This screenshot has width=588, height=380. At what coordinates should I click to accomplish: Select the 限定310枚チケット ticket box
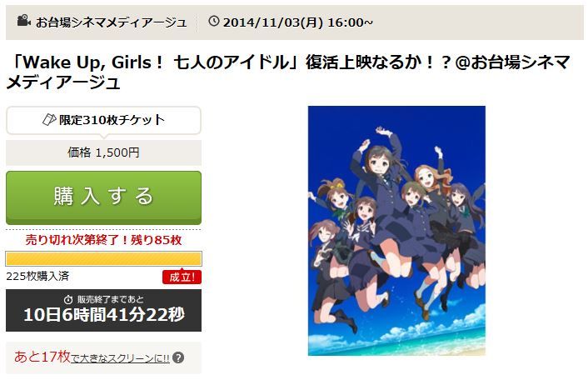click(x=104, y=120)
